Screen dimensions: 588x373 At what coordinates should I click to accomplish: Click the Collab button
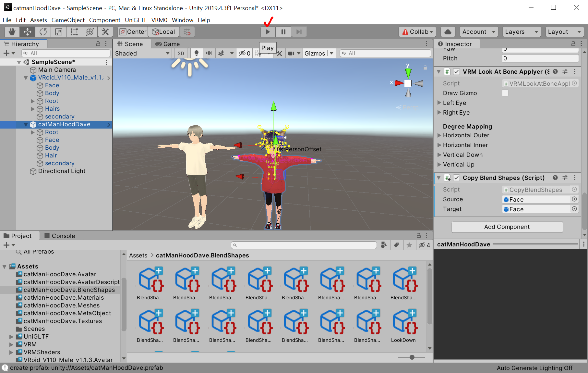(x=417, y=31)
